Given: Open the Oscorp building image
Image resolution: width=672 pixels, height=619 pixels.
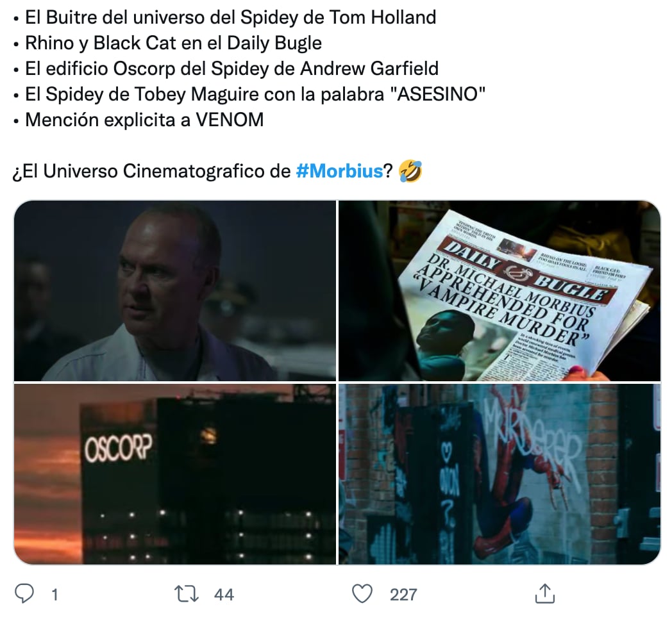Looking at the screenshot, I should click(175, 474).
